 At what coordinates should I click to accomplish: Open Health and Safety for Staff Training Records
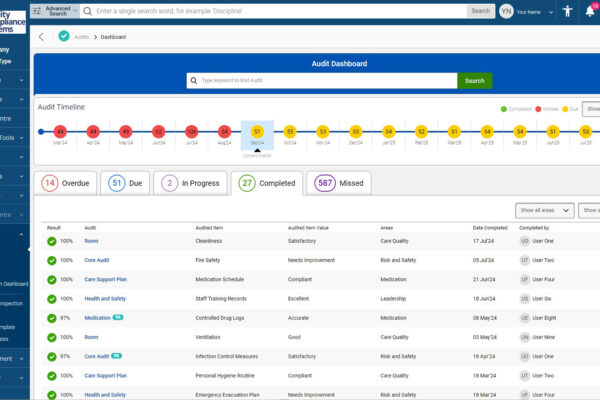point(105,299)
